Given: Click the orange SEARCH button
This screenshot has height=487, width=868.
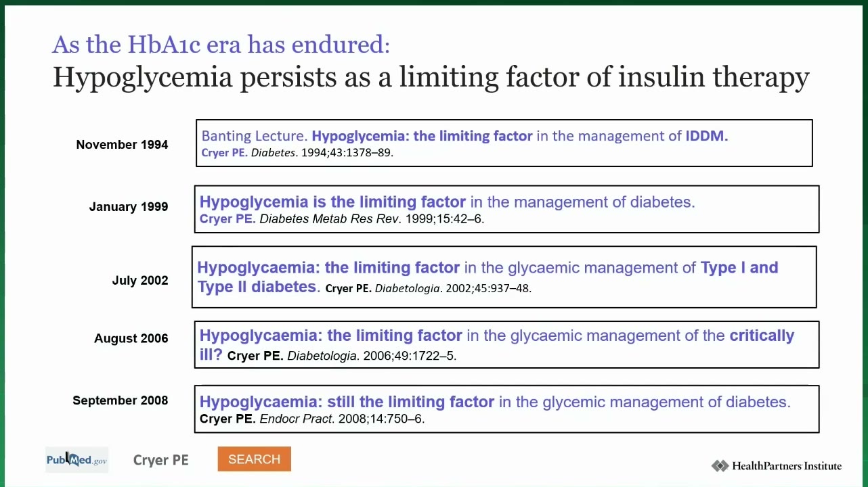Looking at the screenshot, I should [254, 459].
